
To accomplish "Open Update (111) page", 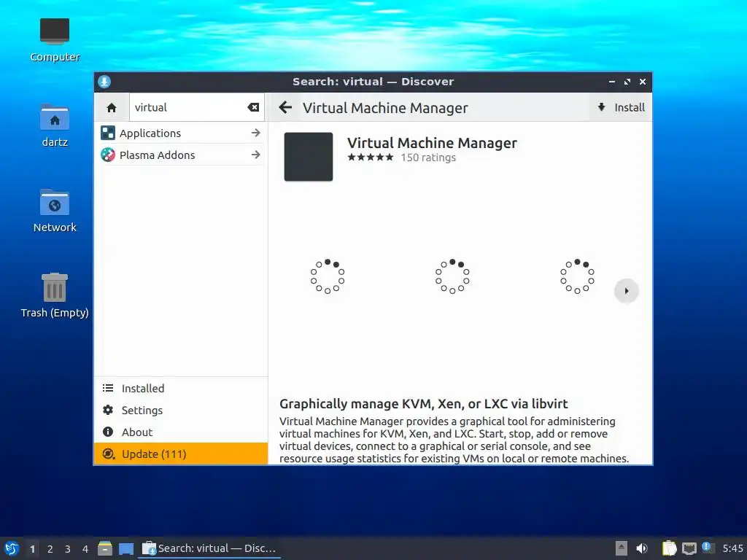I will (x=181, y=454).
